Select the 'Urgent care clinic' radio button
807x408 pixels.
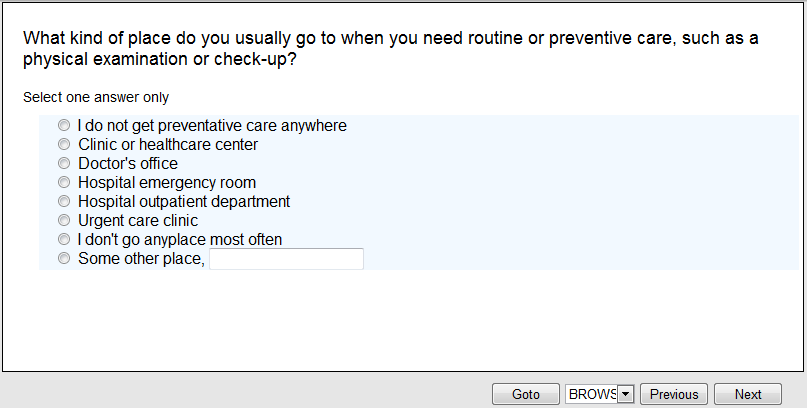click(65, 221)
